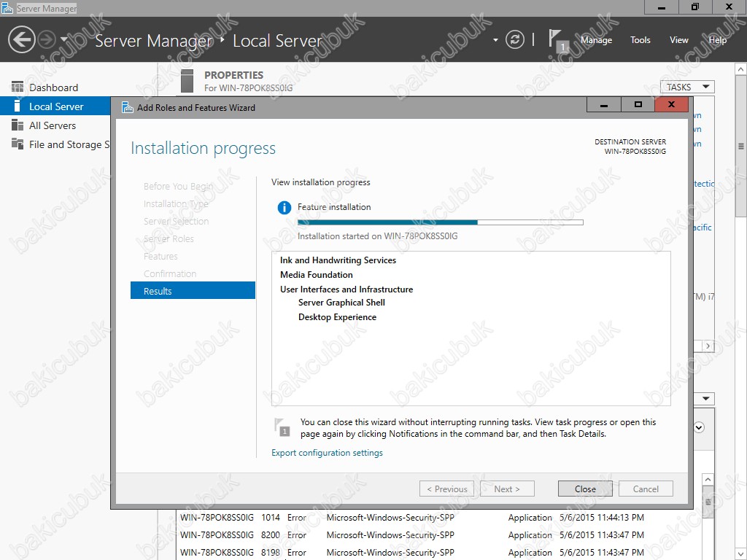Screen dimensions: 747x560
Task: Click the scroll right arrow in Properties panel
Action: pyautogui.click(x=708, y=346)
